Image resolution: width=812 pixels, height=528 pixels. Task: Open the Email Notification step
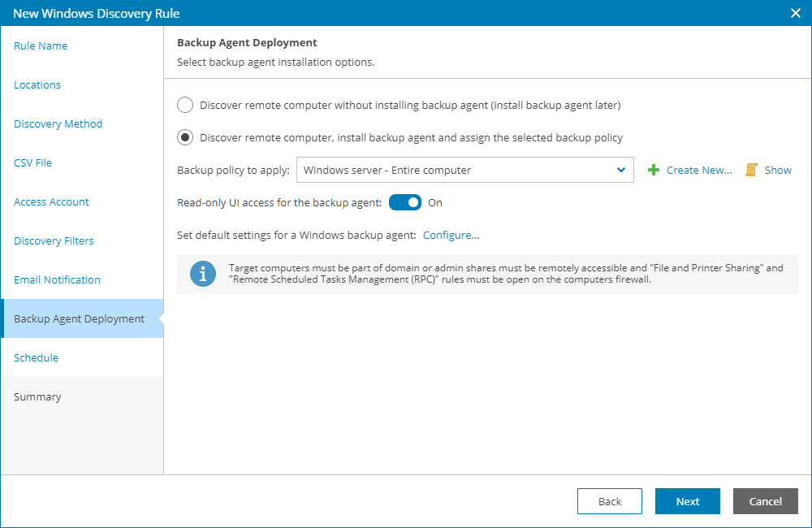(56, 279)
